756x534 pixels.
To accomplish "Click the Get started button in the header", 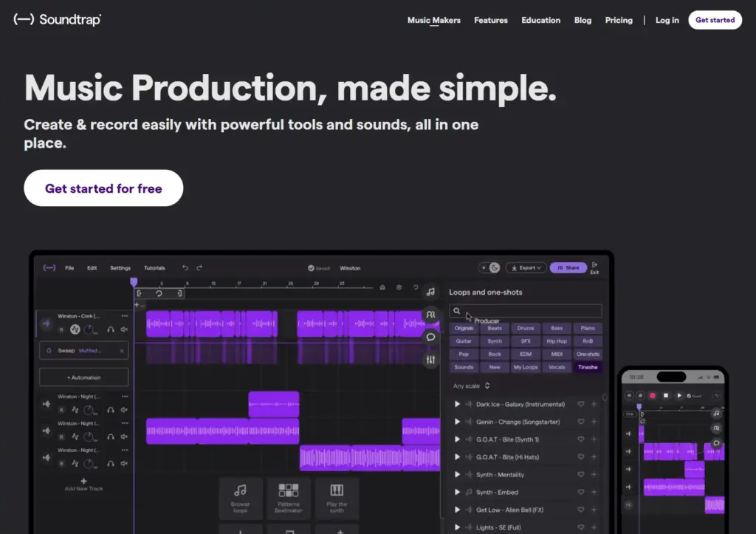I will pos(715,20).
